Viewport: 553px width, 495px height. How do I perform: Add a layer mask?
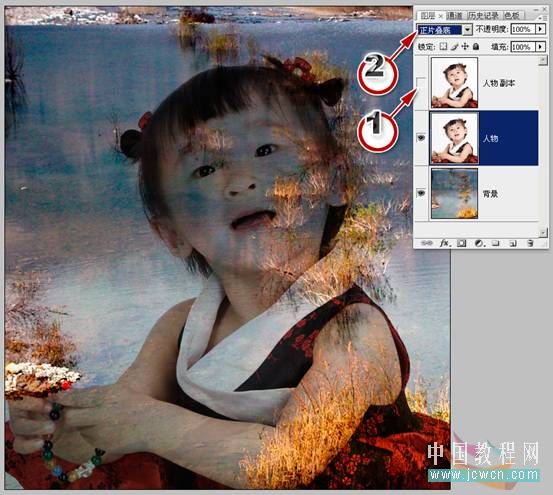461,243
